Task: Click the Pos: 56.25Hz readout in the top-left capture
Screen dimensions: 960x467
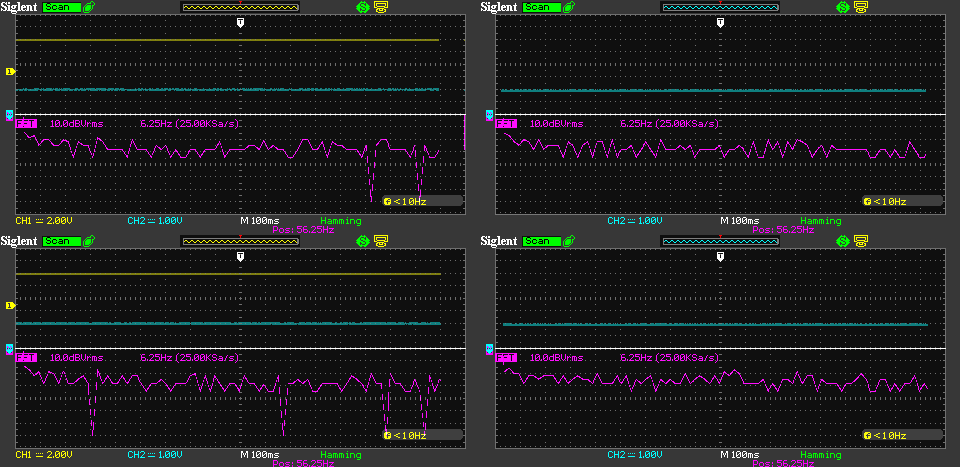Action: [303, 230]
